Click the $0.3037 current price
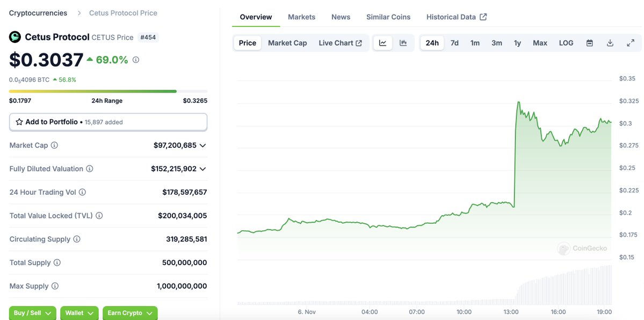The image size is (644, 320). (x=46, y=60)
